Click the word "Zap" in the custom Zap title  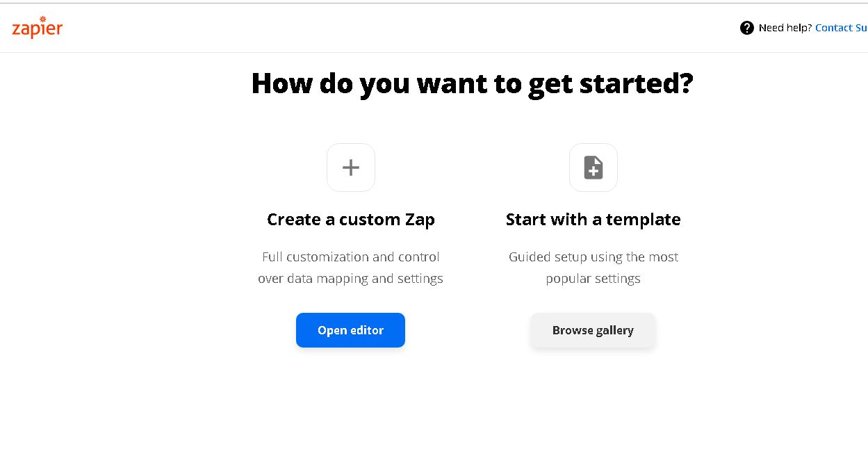(420, 220)
